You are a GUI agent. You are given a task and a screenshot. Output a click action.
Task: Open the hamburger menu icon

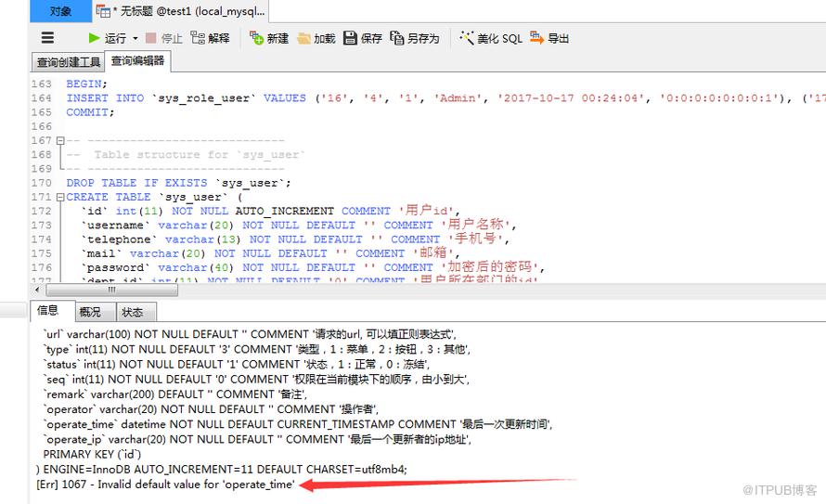(x=48, y=38)
